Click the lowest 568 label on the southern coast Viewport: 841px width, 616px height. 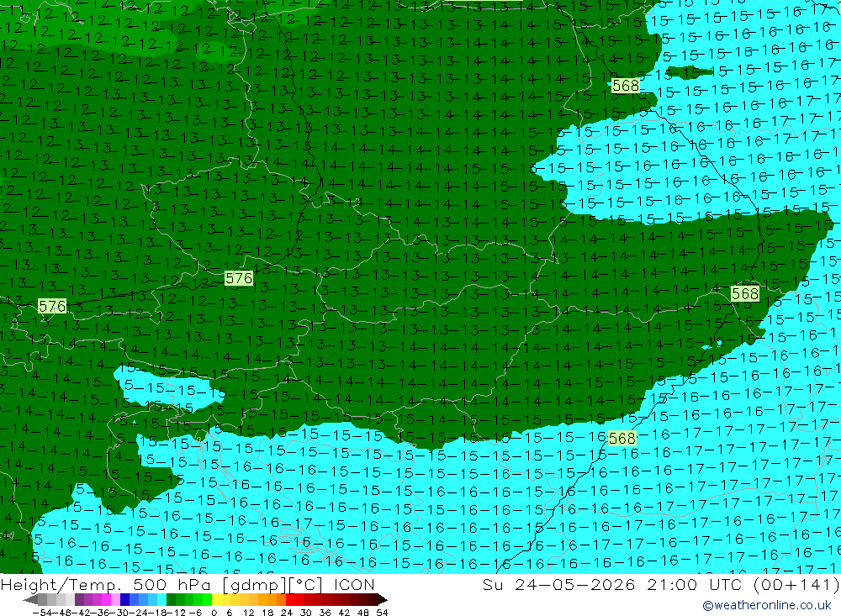coord(622,439)
